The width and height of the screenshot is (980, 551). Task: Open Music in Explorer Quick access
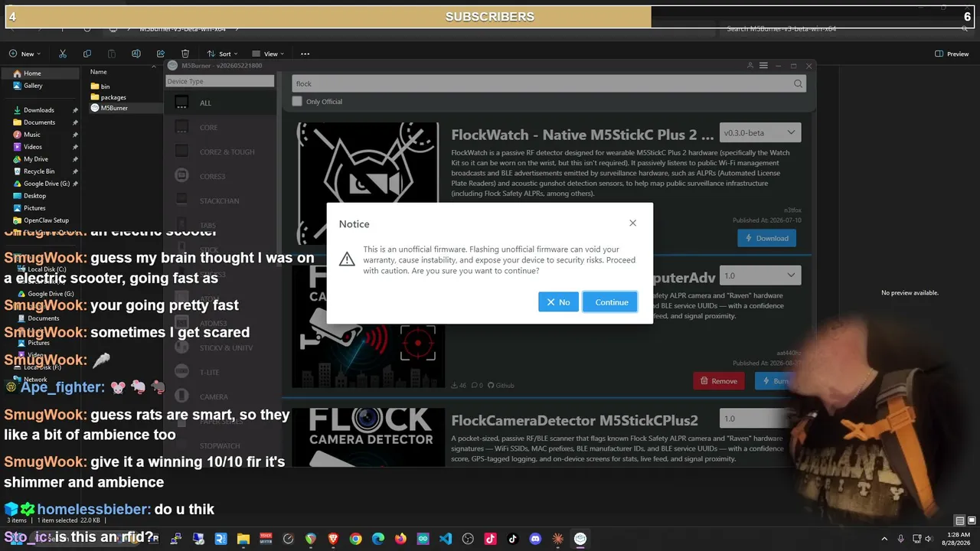tap(40, 135)
